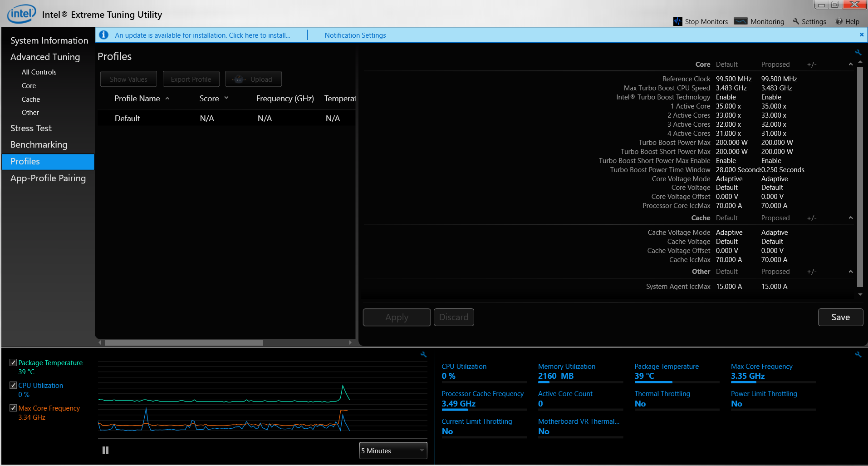Collapse the Other settings section
Screen dimensions: 868x466
click(851, 272)
